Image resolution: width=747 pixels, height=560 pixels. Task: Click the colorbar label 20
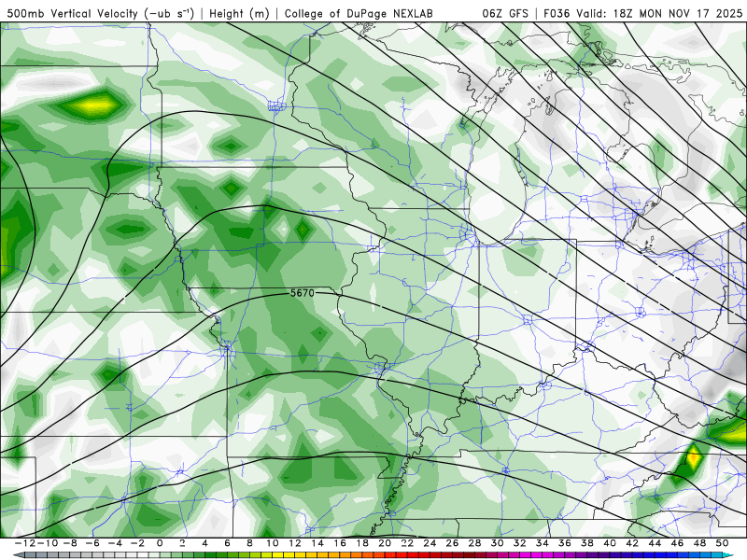coord(385,543)
